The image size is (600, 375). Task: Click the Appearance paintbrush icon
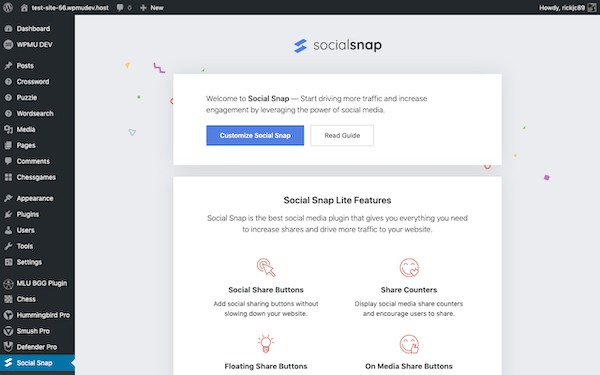point(8,198)
